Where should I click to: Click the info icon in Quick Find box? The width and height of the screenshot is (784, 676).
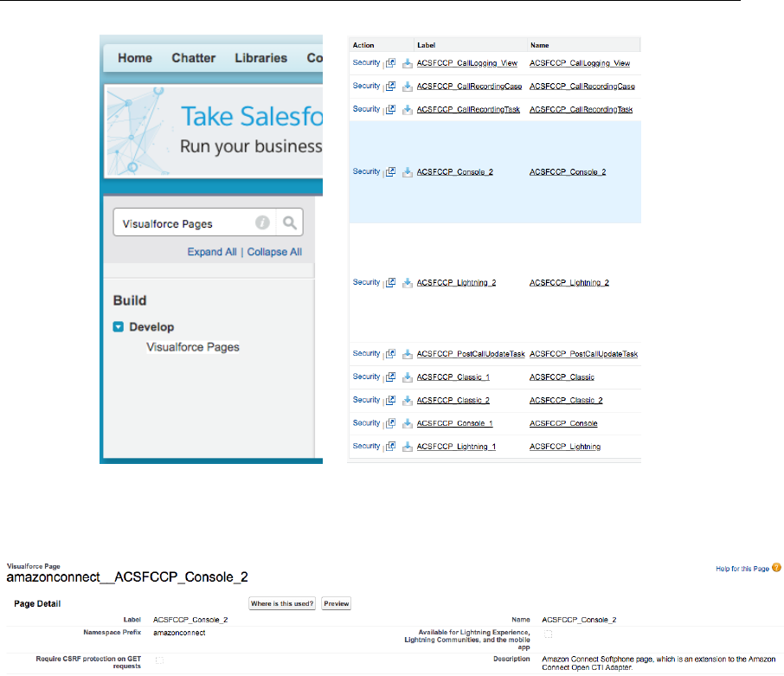coord(262,222)
